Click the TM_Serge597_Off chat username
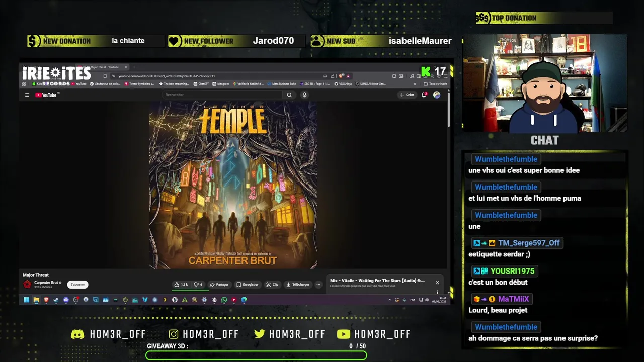The image size is (644, 362). (529, 243)
